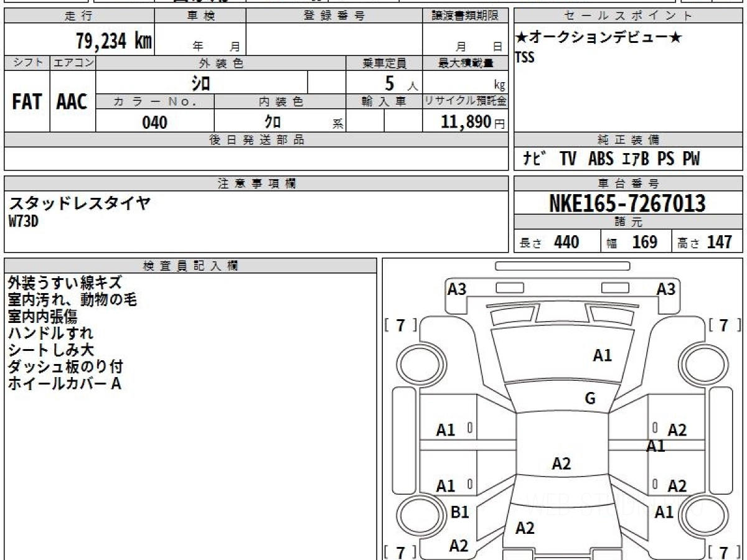Select inspector note "ハンドルすれ"
Image resolution: width=747 pixels, height=560 pixels.
point(50,334)
